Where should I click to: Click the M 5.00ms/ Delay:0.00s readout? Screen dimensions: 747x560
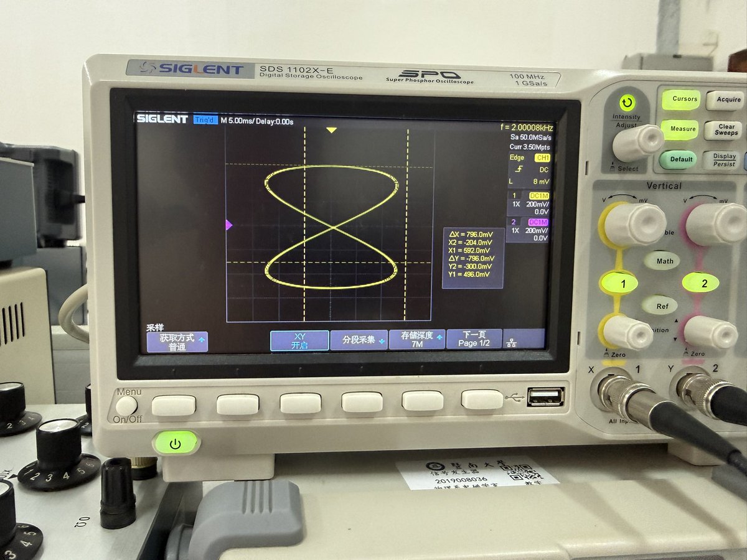[x=257, y=121]
